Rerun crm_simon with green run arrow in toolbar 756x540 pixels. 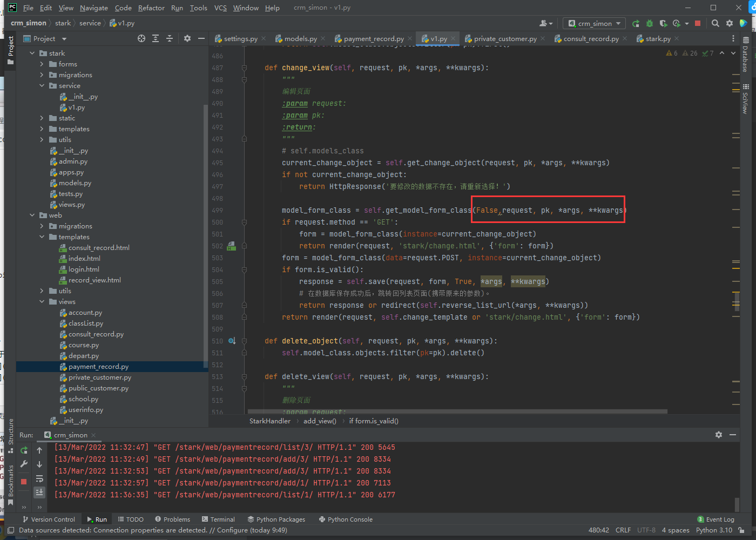(x=636, y=23)
